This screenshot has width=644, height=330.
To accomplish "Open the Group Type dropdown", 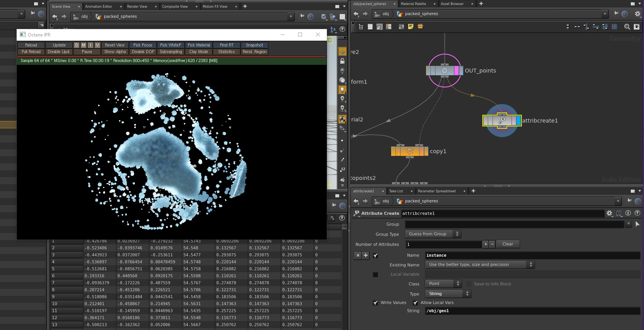I will 433,234.
